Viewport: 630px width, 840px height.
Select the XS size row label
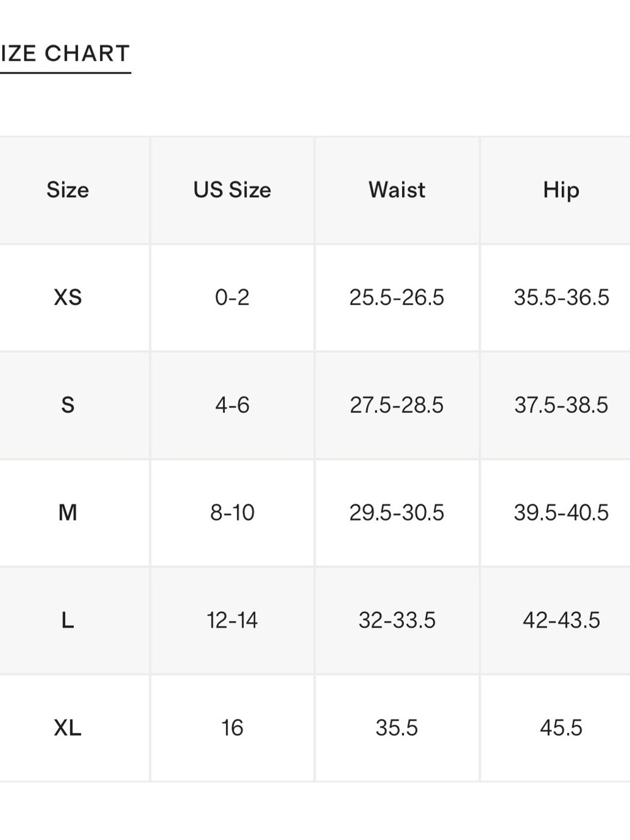[x=67, y=297]
